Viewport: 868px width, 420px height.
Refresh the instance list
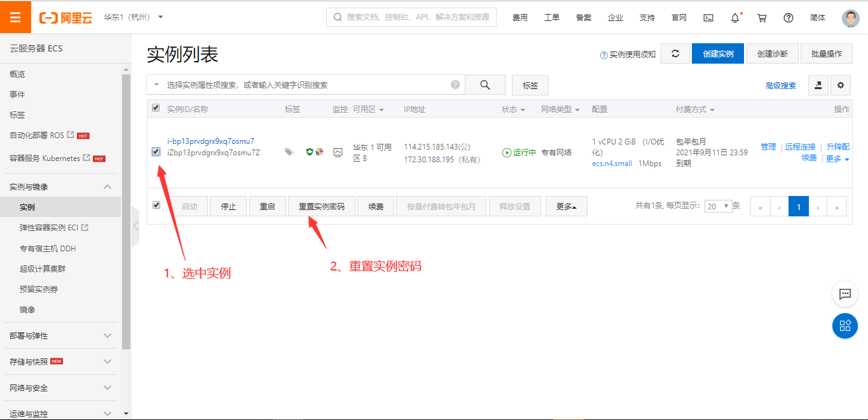tap(675, 53)
